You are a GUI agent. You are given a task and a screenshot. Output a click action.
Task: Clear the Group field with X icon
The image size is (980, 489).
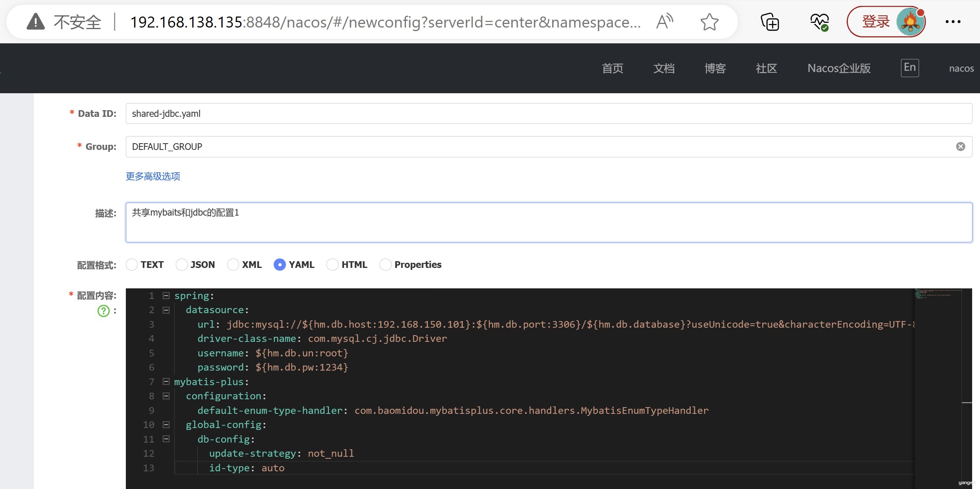point(960,146)
